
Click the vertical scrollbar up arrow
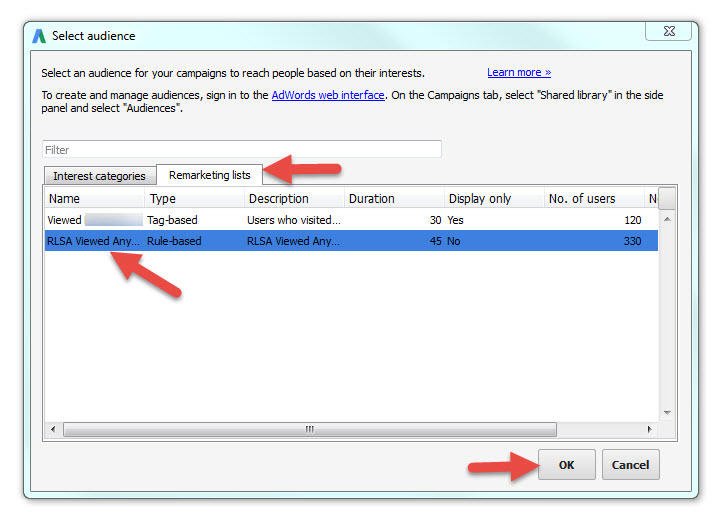(x=667, y=219)
